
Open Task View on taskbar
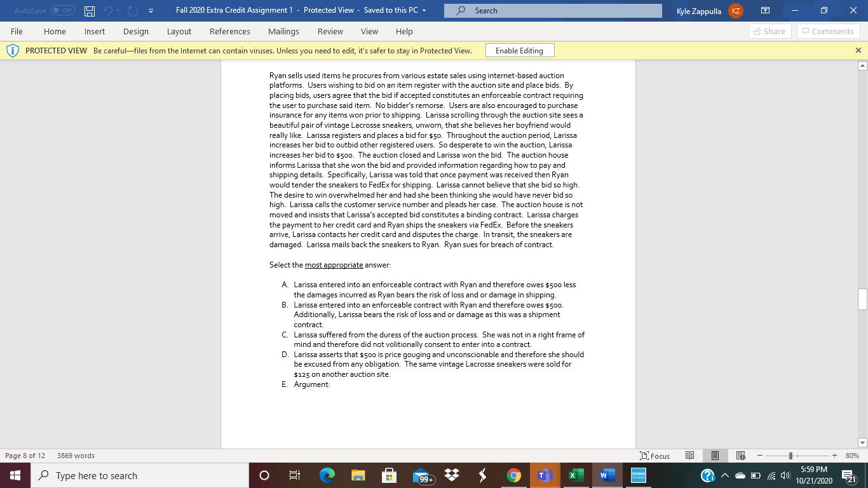point(294,475)
